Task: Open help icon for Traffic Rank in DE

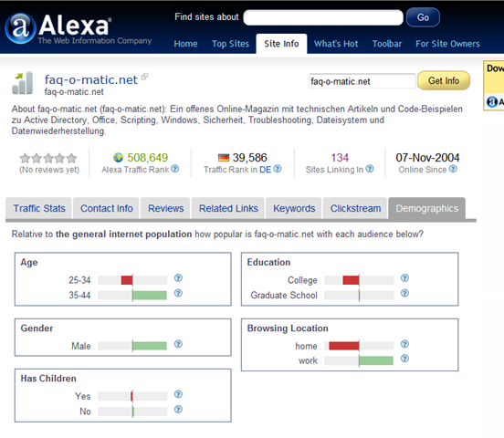Action: tap(278, 169)
